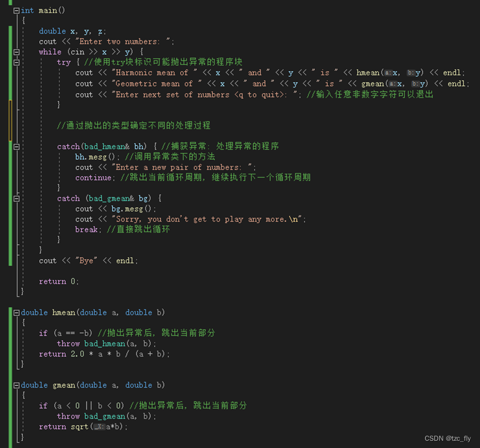Image resolution: width=480 pixels, height=448 pixels.
Task: Click the 'throw bad_hmean(a, b);' statement
Action: click(x=106, y=344)
